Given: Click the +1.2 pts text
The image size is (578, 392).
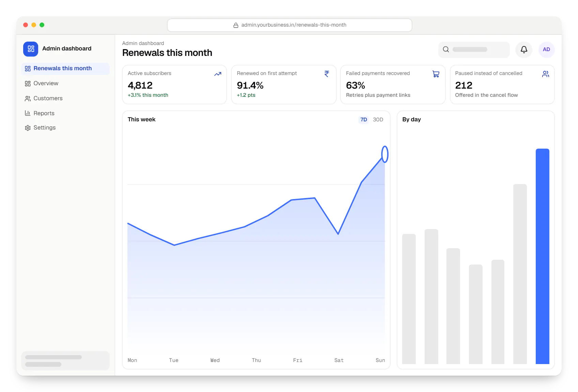Looking at the screenshot, I should 246,95.
